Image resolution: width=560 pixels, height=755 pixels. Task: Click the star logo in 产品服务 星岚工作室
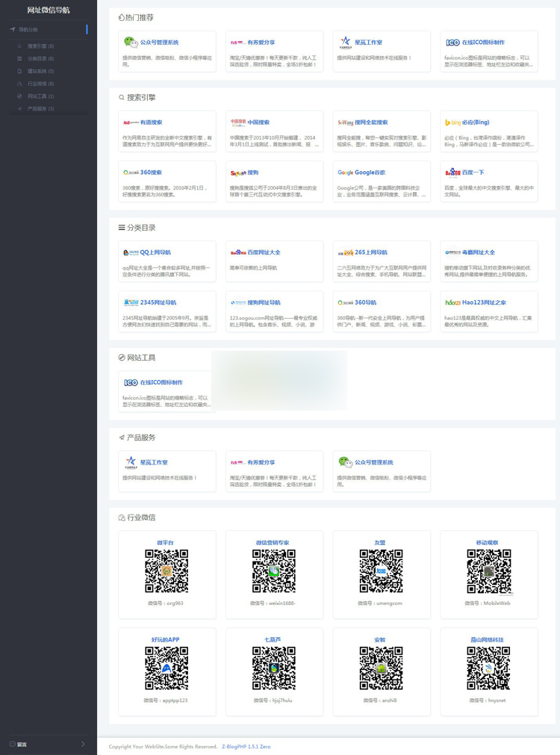pos(131,462)
